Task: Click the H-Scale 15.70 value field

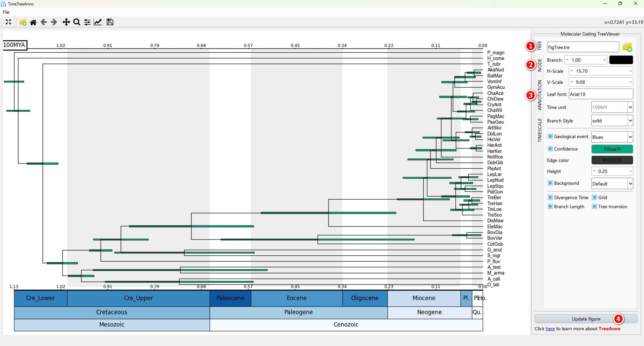Action: [x=601, y=71]
